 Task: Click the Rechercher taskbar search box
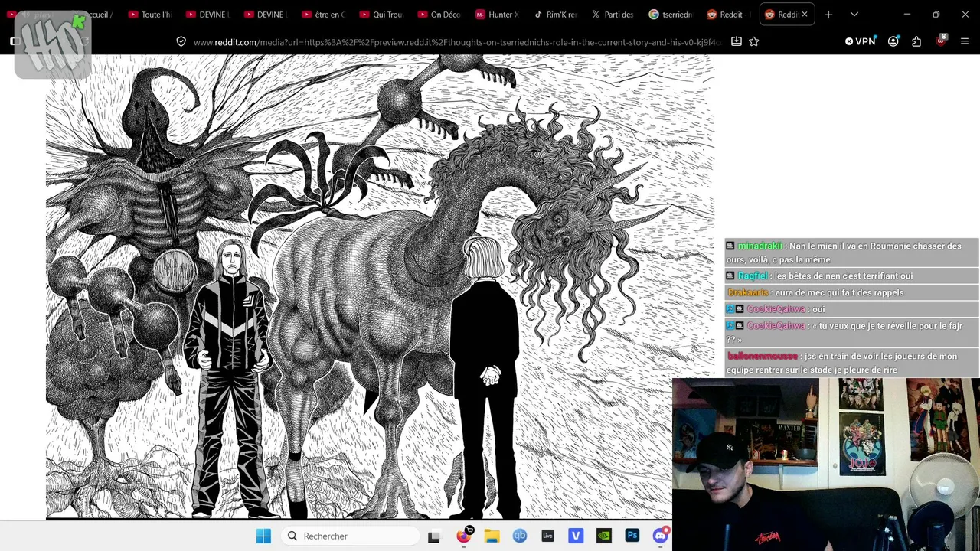[350, 536]
